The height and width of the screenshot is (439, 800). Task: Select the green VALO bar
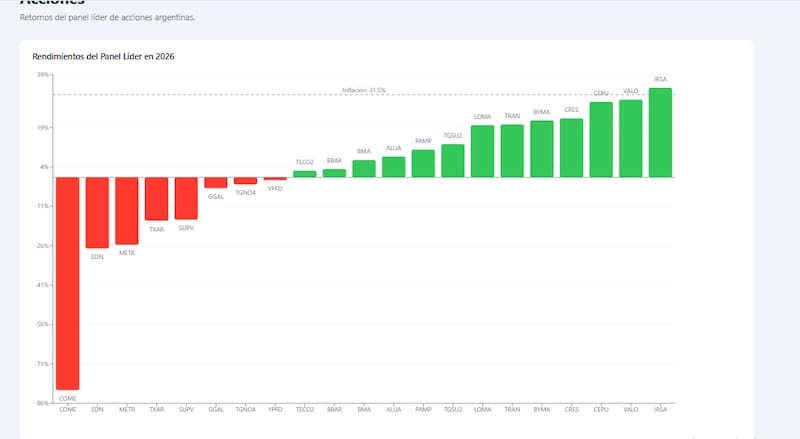click(x=631, y=138)
